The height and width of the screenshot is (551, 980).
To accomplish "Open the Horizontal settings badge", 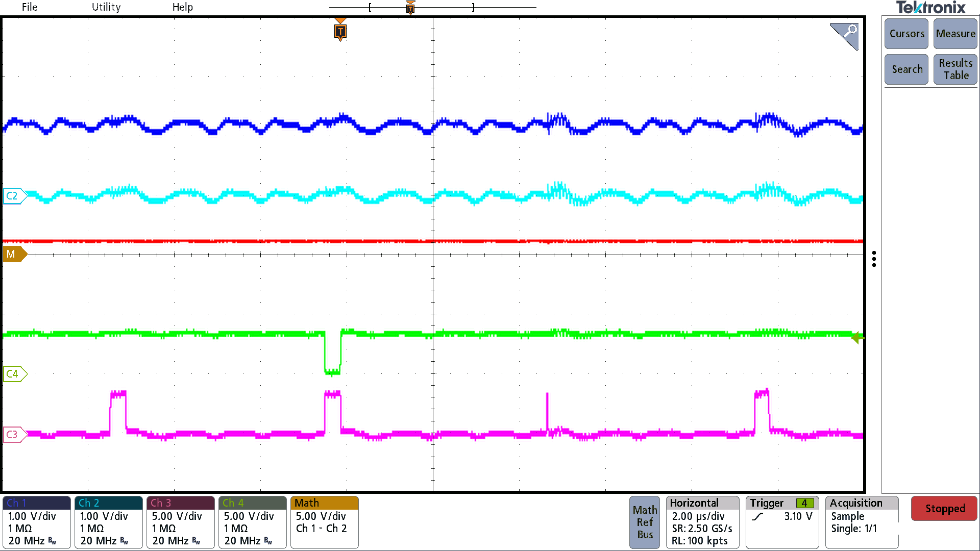I will click(x=702, y=522).
